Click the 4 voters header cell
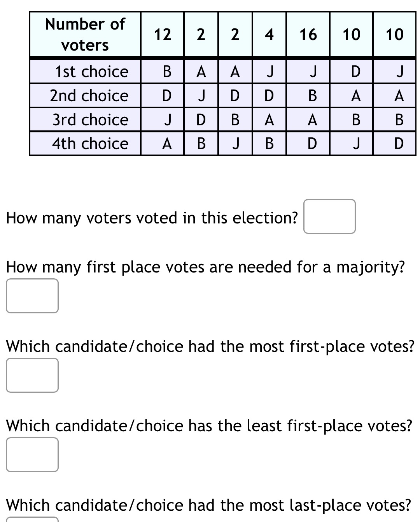 pos(269,34)
